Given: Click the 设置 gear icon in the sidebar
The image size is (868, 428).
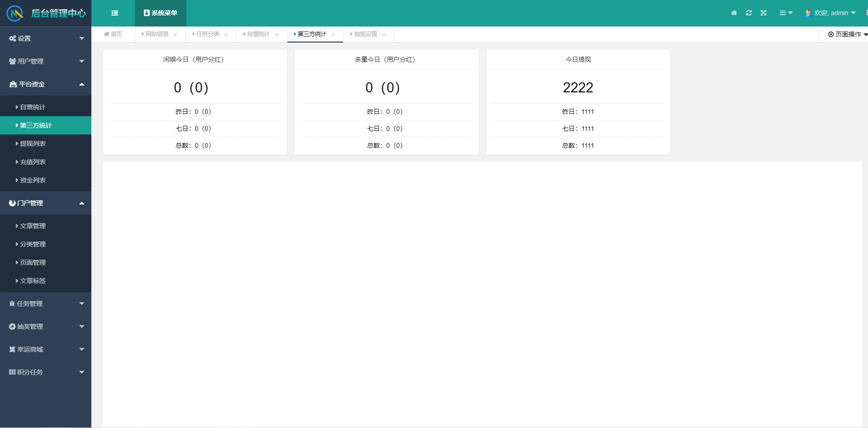Looking at the screenshot, I should pyautogui.click(x=11, y=38).
